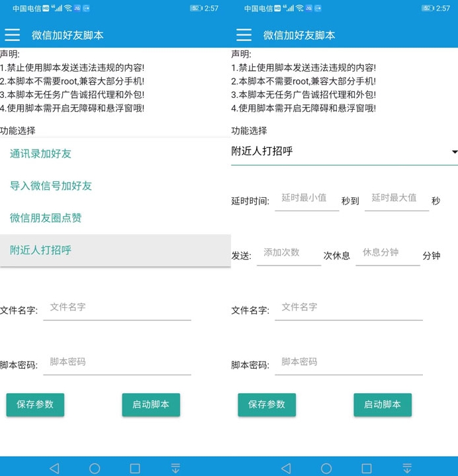Focus 脚本密码 field in left screen
The height and width of the screenshot is (476, 458).
(117, 363)
